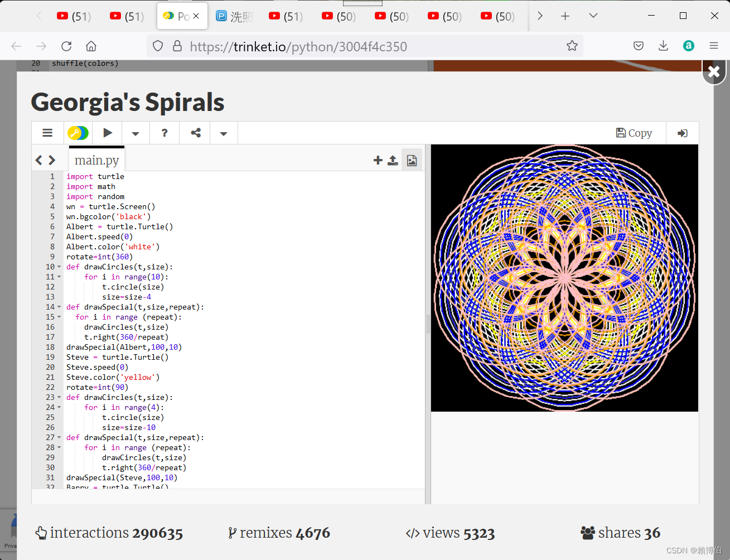Click the sign-in arrow icon

point(682,133)
